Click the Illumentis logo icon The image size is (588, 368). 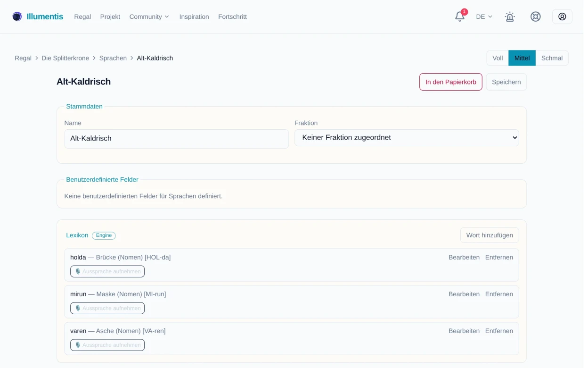(17, 17)
